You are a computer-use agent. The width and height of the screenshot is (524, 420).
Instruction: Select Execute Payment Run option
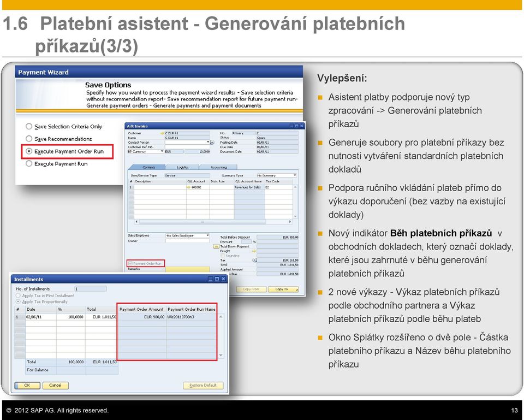pyautogui.click(x=29, y=163)
